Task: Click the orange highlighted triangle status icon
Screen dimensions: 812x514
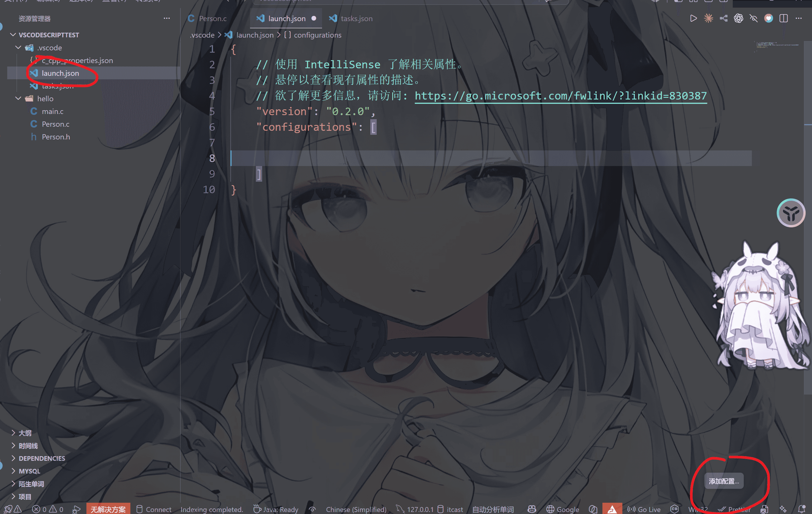Action: click(x=612, y=509)
